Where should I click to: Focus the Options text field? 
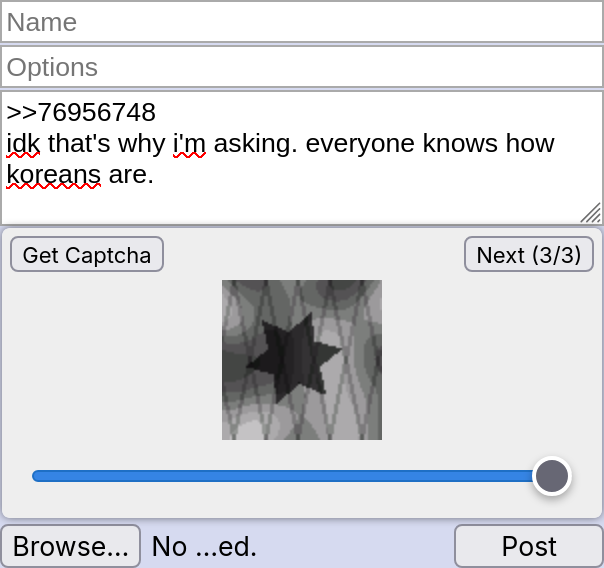pos(302,67)
